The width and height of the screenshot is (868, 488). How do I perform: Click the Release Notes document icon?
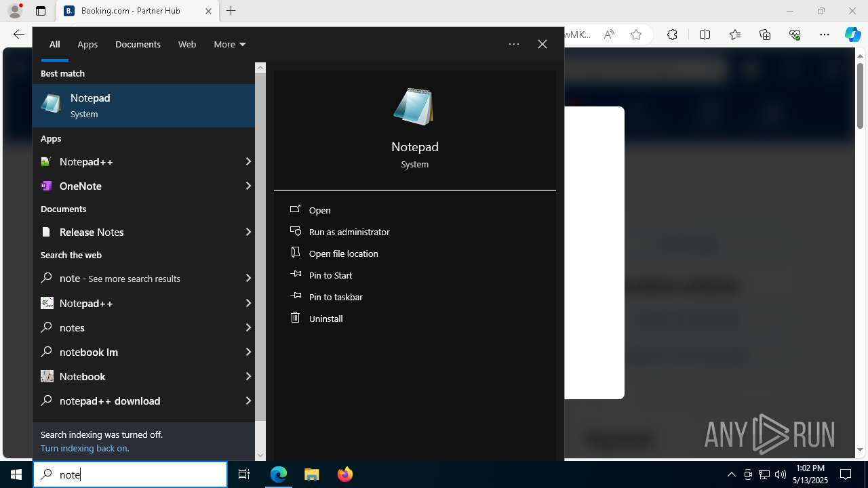point(46,232)
